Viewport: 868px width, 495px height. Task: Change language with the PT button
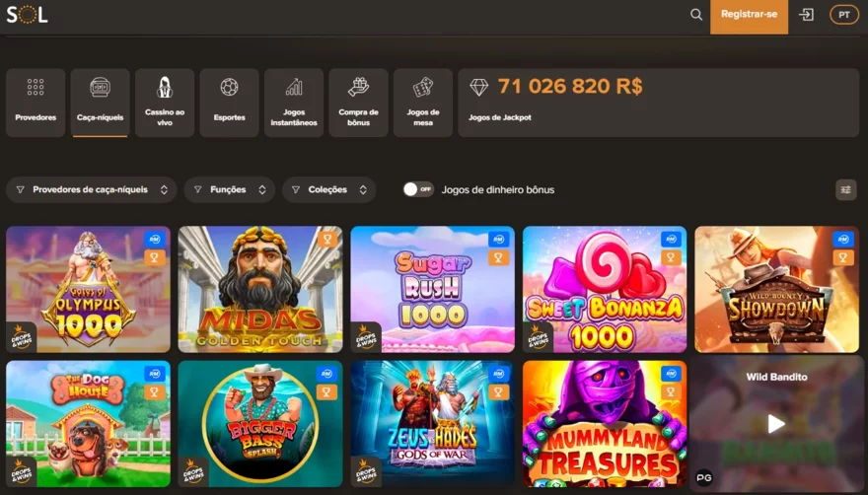point(843,15)
